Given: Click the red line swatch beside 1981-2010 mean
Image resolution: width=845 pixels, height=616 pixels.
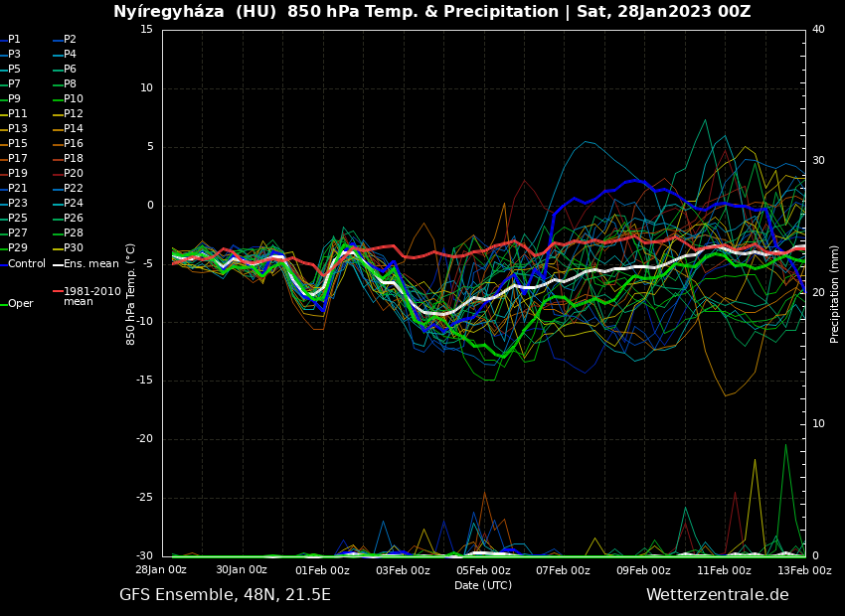Looking at the screenshot, I should [58, 292].
